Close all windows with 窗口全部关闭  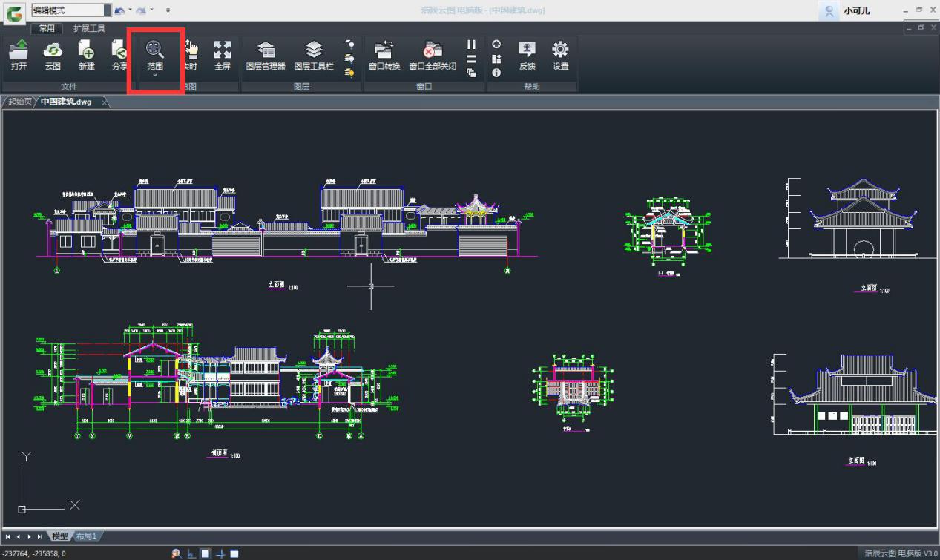(x=433, y=56)
